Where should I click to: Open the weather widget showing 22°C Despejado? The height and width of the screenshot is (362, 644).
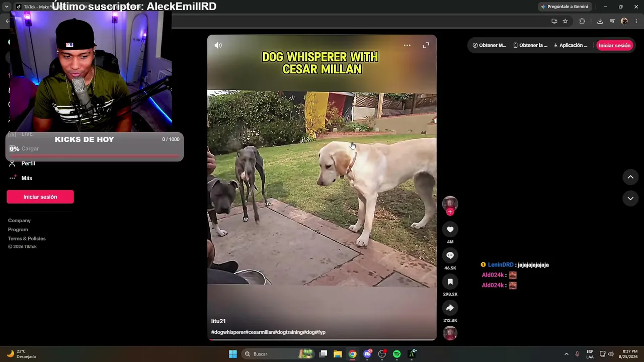coord(21,354)
